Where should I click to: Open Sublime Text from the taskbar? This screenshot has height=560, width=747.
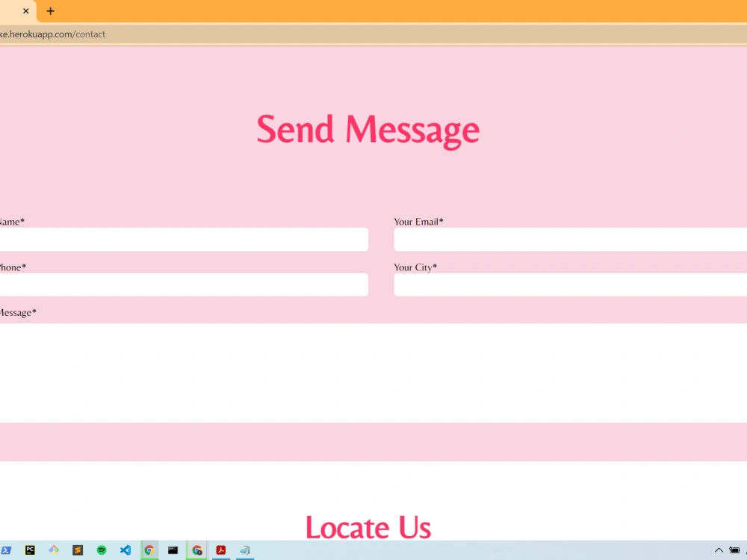coord(78,550)
